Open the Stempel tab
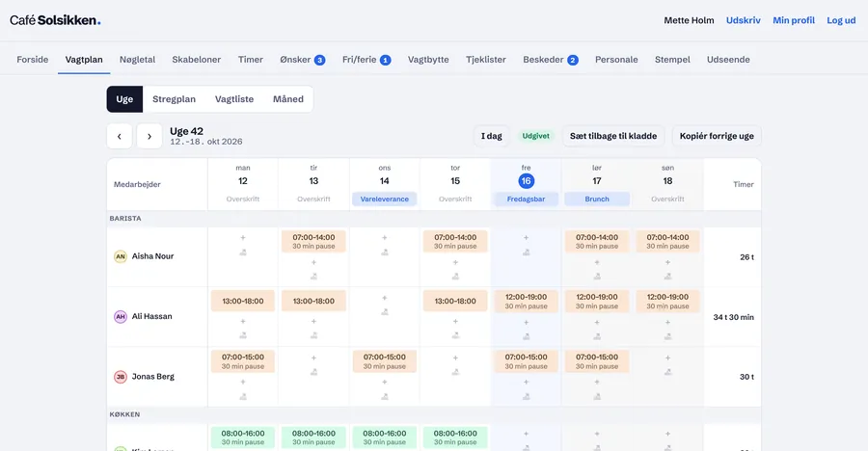 pyautogui.click(x=672, y=59)
